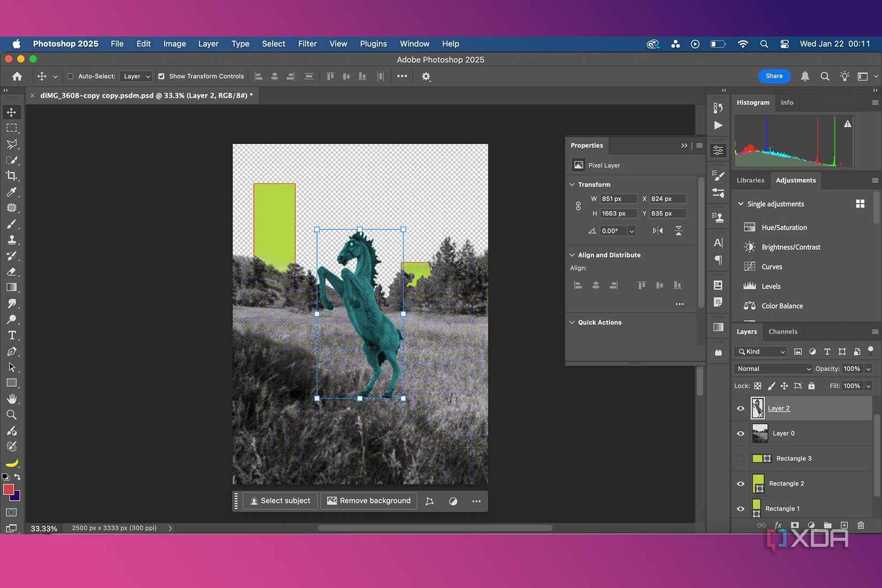The image size is (882, 588).
Task: Switch to the Libraries tab
Action: point(750,181)
